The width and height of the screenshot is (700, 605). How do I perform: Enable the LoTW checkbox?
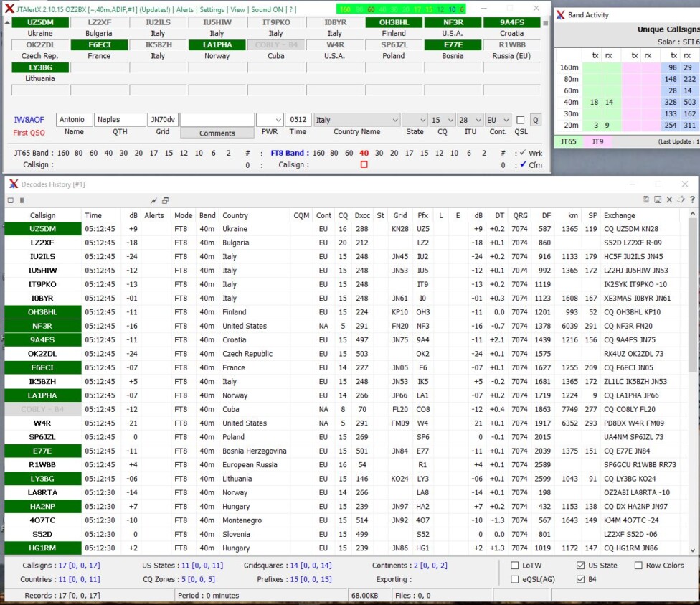[x=514, y=566]
